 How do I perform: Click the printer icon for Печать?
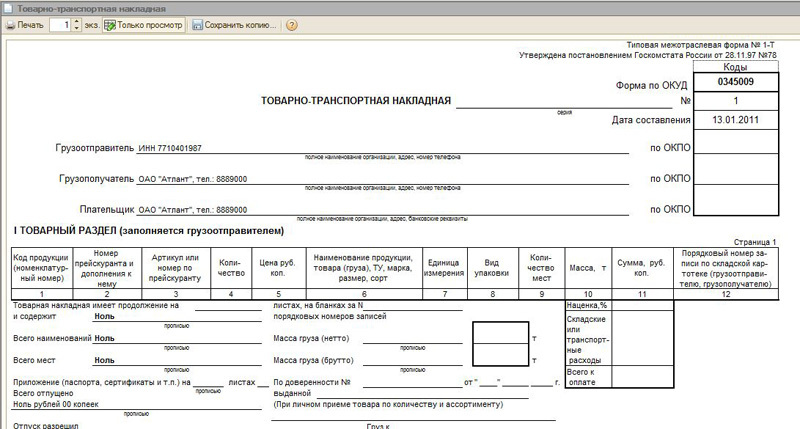point(9,24)
